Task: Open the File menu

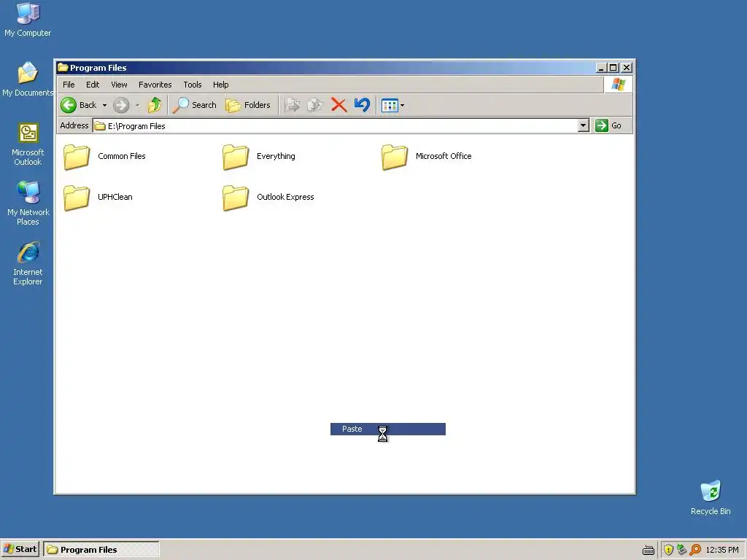Action: pyautogui.click(x=69, y=85)
